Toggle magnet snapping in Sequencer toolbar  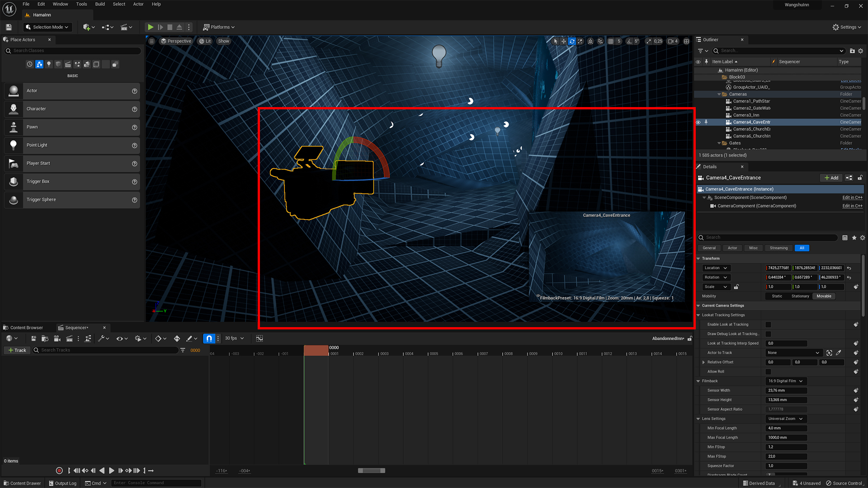[208, 338]
